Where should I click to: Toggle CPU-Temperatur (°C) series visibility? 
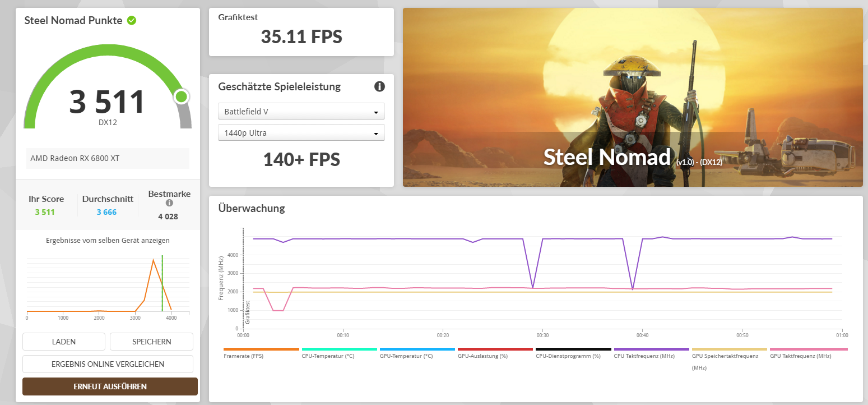pos(339,352)
